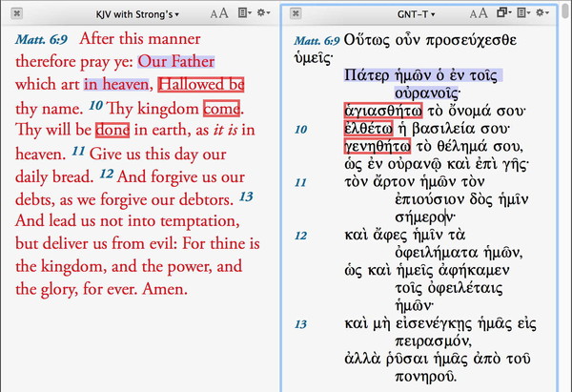
Task: Click verse number 11 in the KJV pane
Action: pyautogui.click(x=78, y=151)
